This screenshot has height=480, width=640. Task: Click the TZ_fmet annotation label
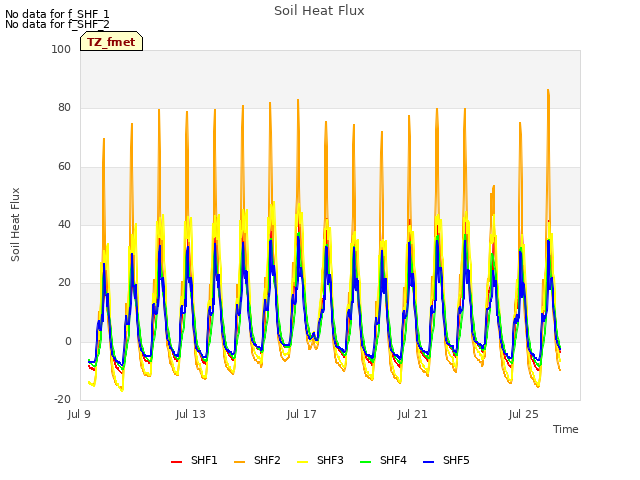pos(111,42)
